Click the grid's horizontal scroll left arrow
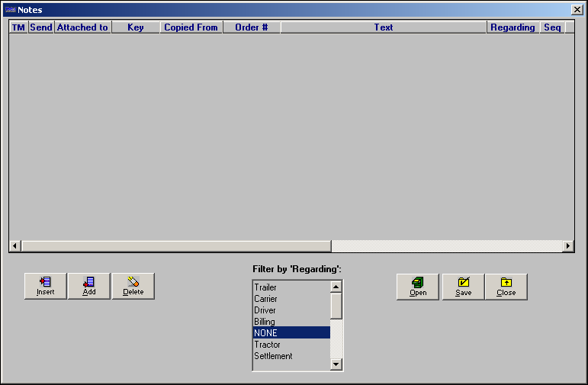Viewport: 588px width, 385px height. point(15,246)
